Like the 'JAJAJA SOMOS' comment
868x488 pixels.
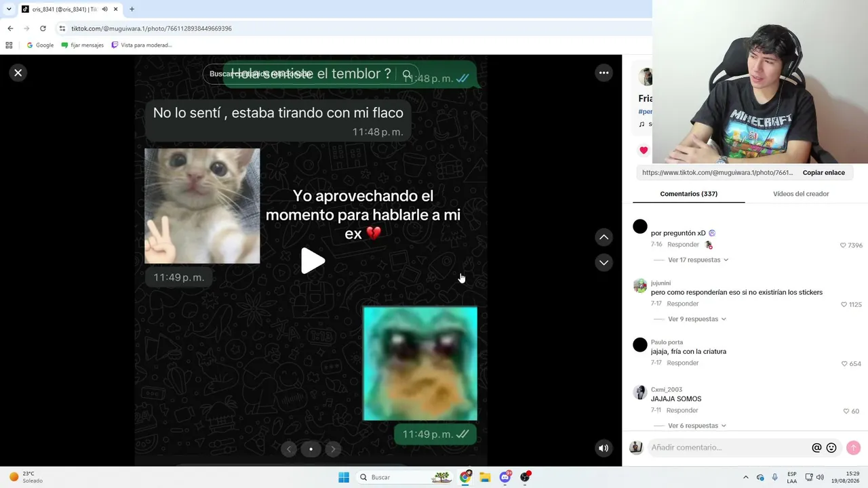[846, 411]
